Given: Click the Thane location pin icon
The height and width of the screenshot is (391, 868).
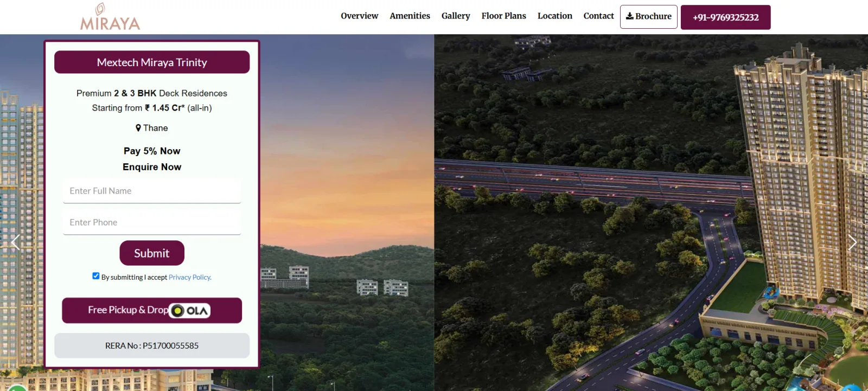Looking at the screenshot, I should (138, 128).
